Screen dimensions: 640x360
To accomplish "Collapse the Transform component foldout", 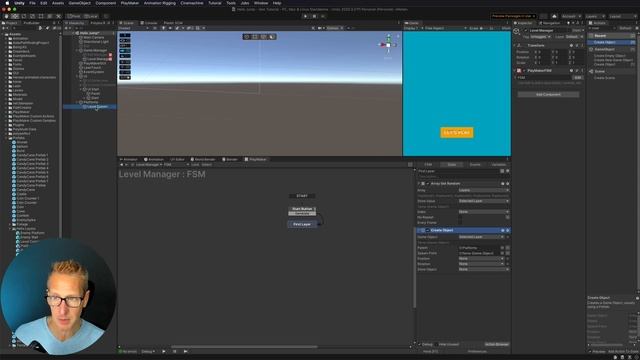I will point(515,45).
